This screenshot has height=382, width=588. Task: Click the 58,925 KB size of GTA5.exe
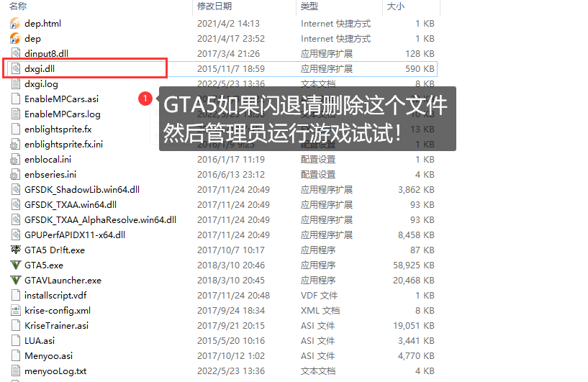coord(414,265)
